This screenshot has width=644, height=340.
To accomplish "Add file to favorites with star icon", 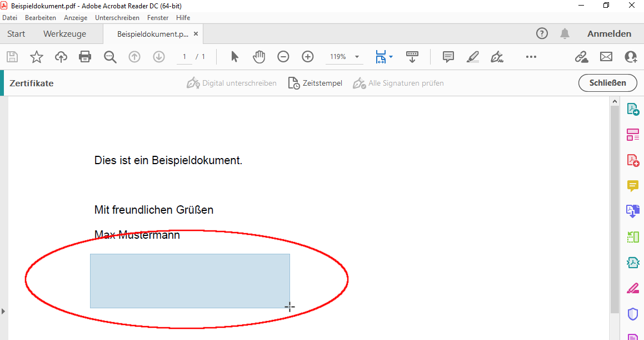I will 37,57.
